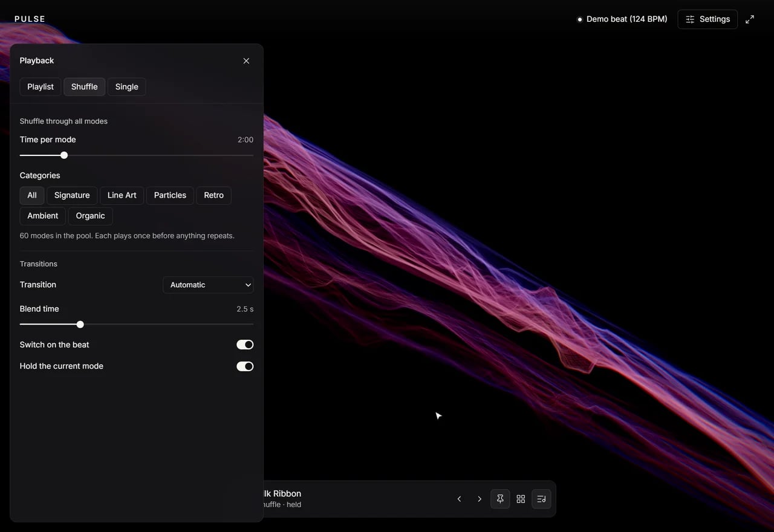Toggle the Signature category
The height and width of the screenshot is (532, 774).
point(72,195)
